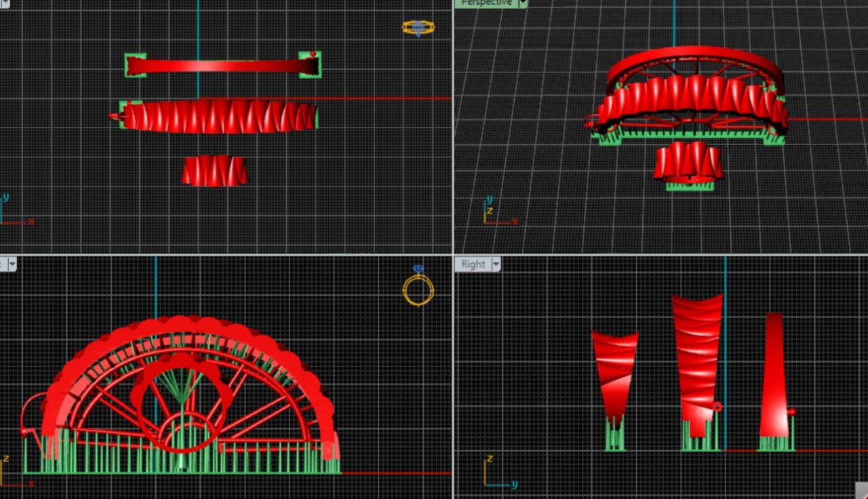Expand the Right viewport menu arrow
This screenshot has width=868, height=499.
(496, 264)
